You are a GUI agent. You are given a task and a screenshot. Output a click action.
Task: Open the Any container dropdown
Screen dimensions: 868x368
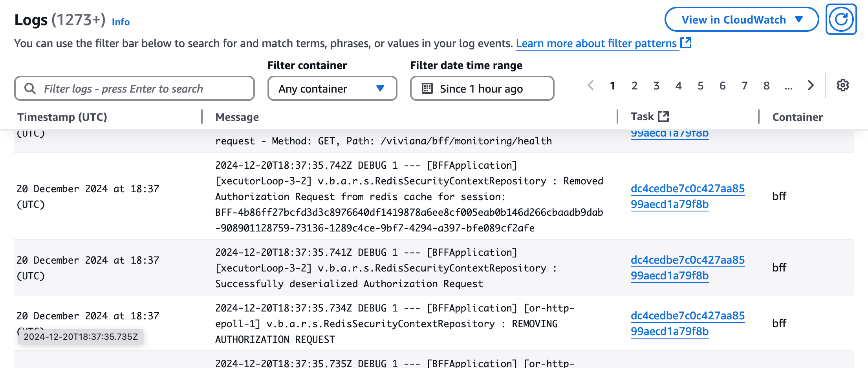point(332,89)
